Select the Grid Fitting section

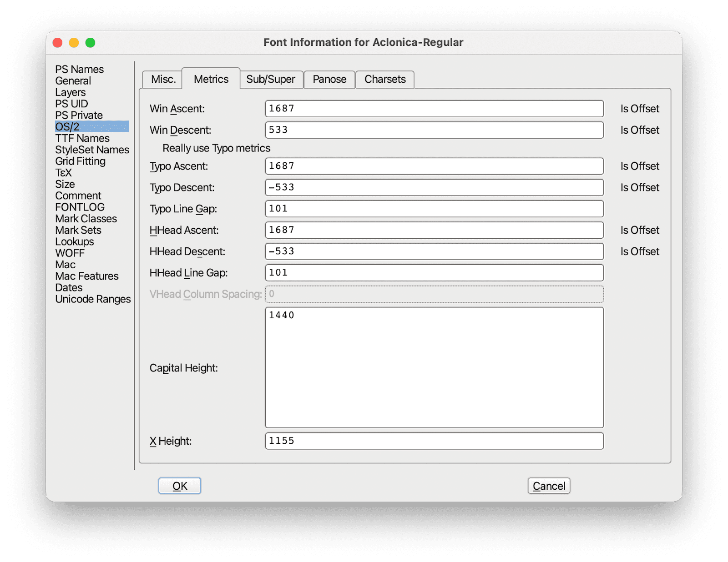pos(80,161)
